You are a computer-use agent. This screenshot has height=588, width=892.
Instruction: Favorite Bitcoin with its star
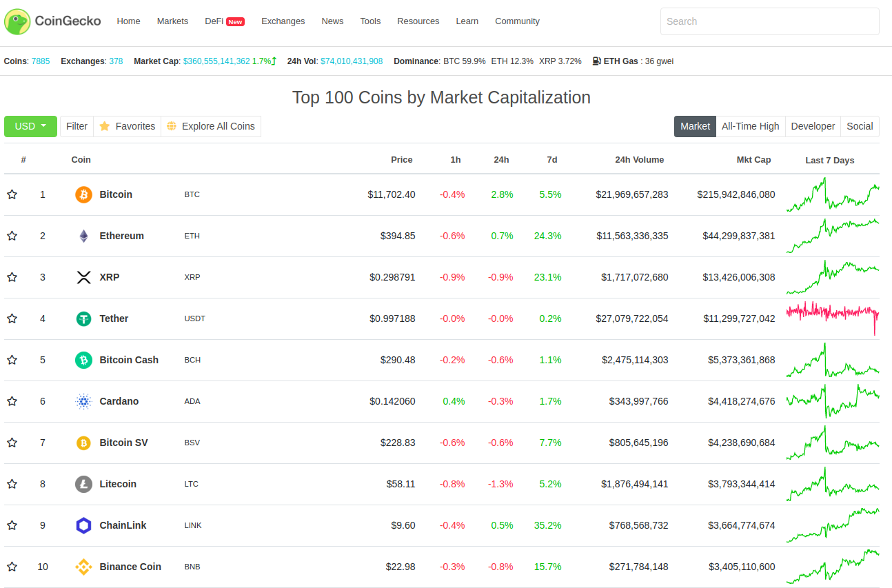pos(12,194)
